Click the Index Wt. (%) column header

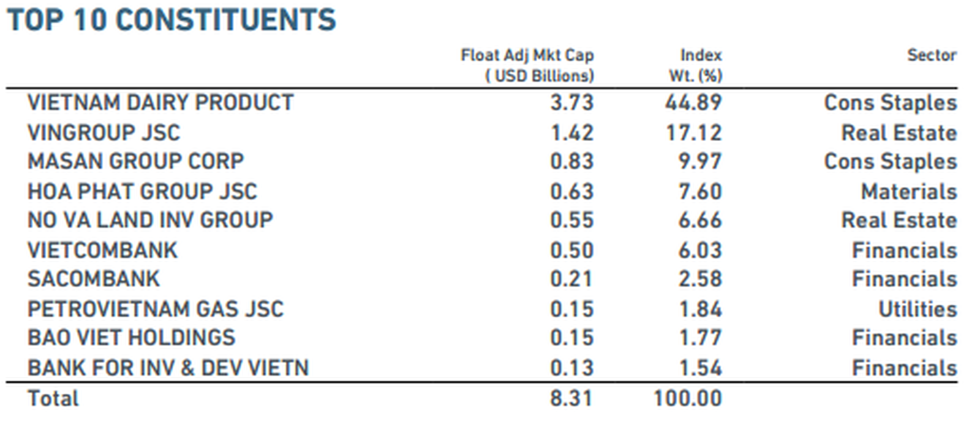(696, 66)
